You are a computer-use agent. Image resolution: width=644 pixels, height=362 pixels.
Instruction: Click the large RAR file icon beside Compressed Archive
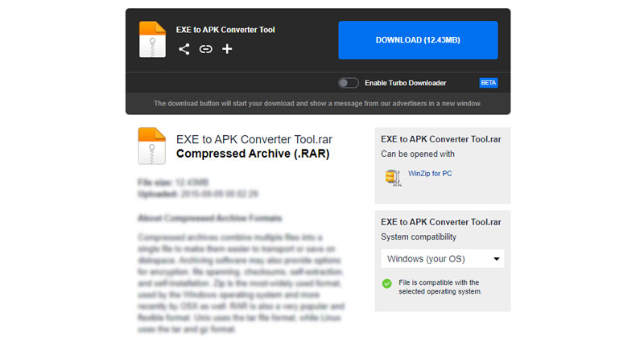click(x=151, y=146)
